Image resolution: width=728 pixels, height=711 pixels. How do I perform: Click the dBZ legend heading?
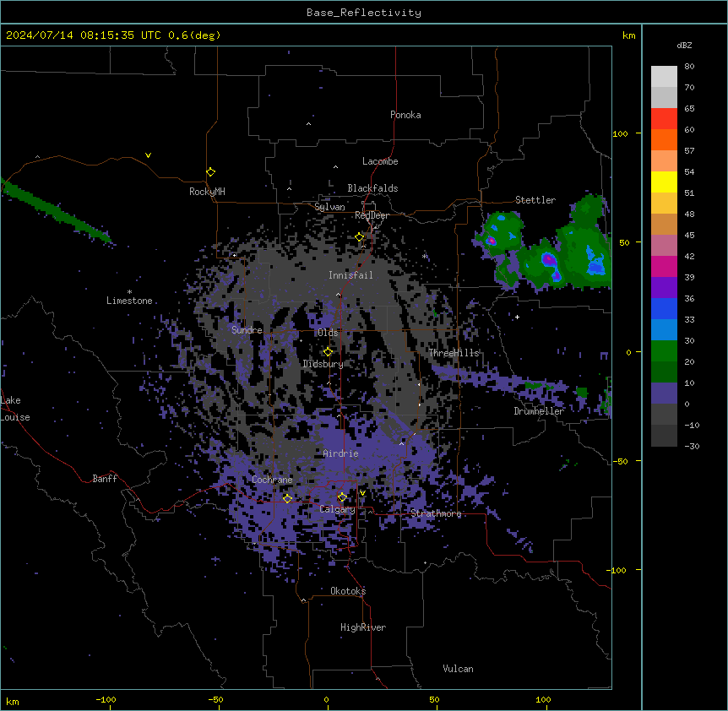click(684, 46)
